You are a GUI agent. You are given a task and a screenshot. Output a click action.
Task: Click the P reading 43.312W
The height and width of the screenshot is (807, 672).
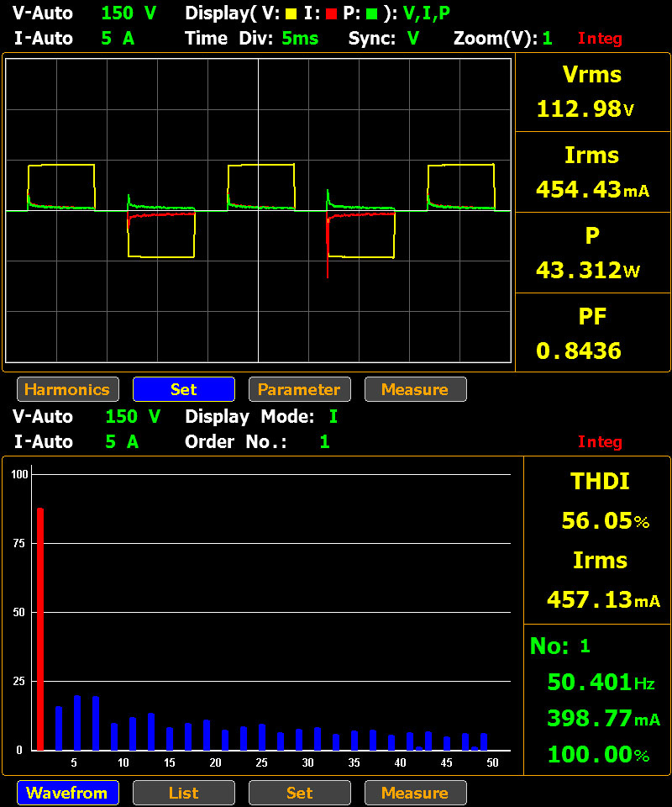(x=588, y=270)
